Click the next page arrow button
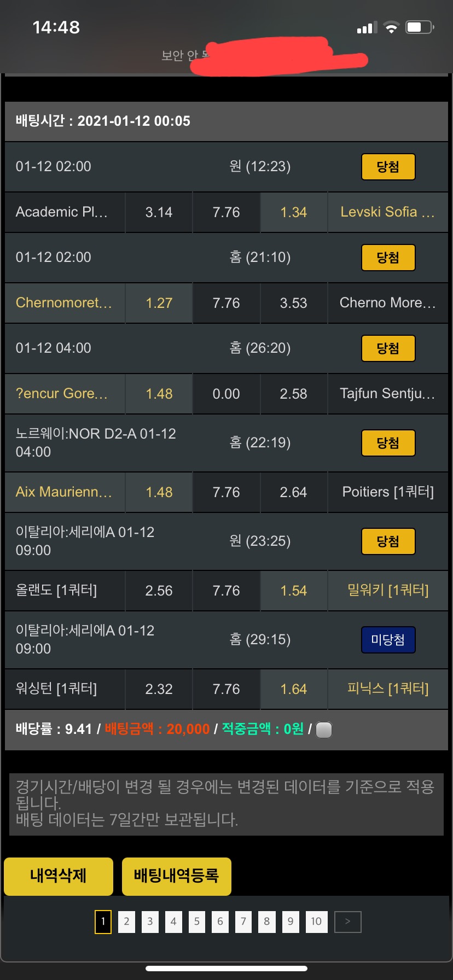The width and height of the screenshot is (453, 980). point(347,921)
